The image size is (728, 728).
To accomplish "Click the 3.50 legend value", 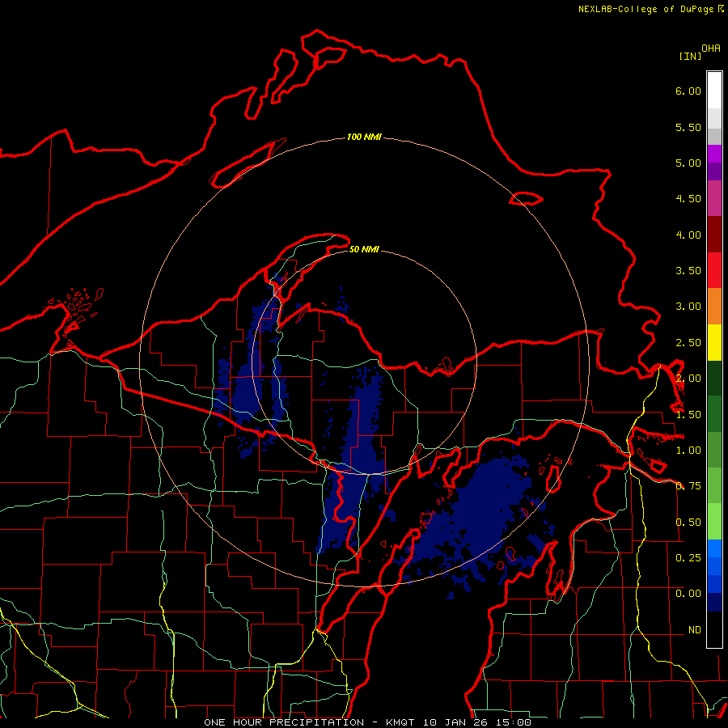I will coord(688,271).
